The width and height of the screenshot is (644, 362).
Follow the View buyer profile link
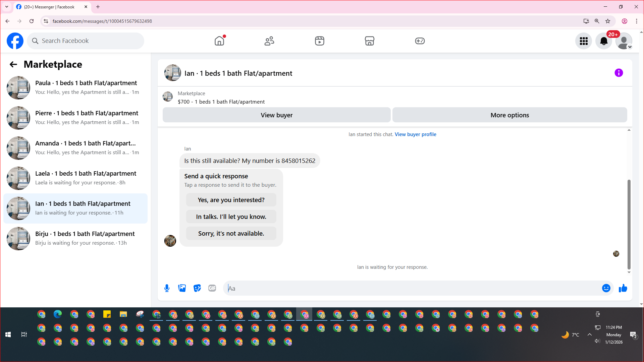415,134
